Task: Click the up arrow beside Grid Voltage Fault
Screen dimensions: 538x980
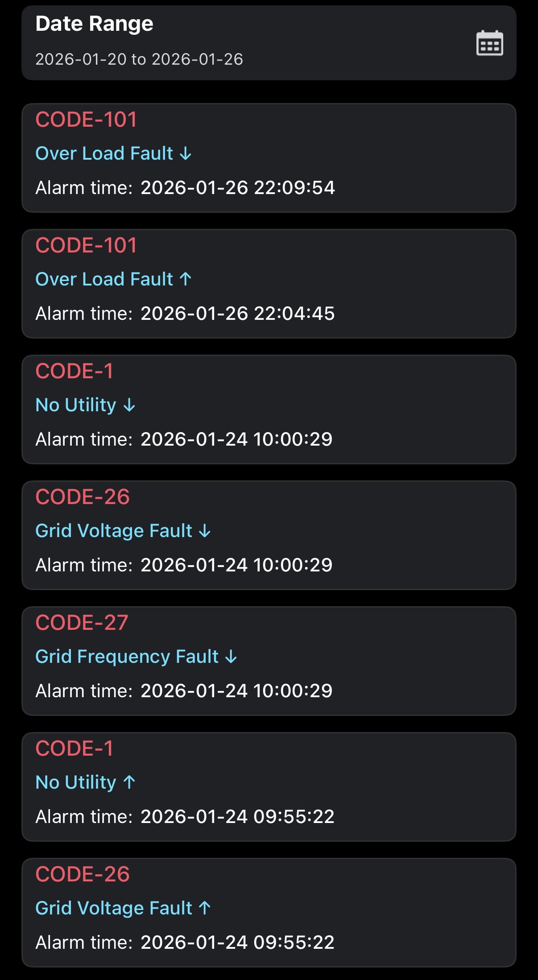Action: pyautogui.click(x=205, y=908)
